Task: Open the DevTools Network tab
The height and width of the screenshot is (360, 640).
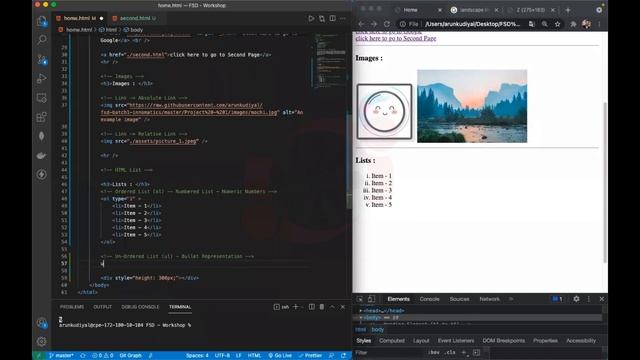Action: [x=489, y=299]
